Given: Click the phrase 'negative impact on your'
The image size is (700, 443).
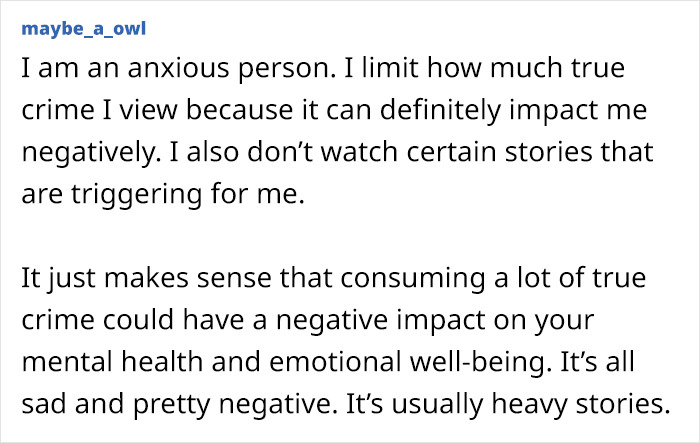Looking at the screenshot, I should [x=435, y=320].
